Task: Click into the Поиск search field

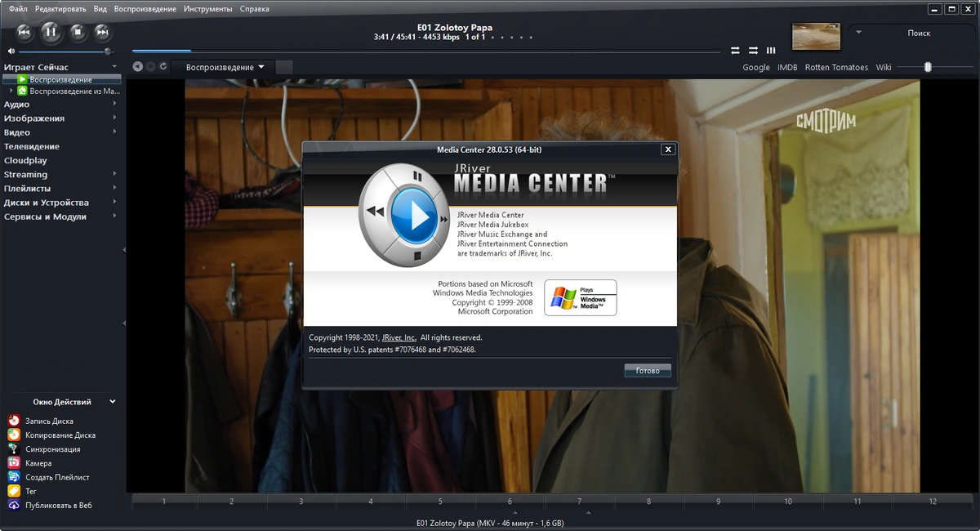Action: click(919, 33)
